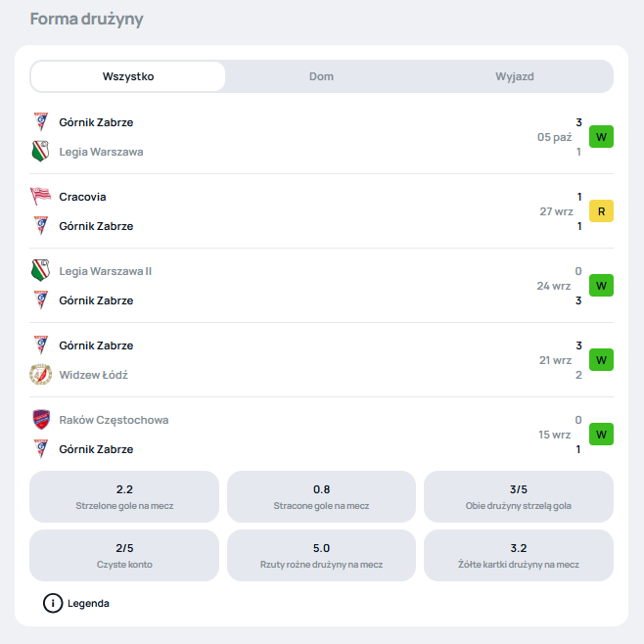Click the 24 wrz match date
Viewport: 644px width, 644px height.
click(x=554, y=286)
